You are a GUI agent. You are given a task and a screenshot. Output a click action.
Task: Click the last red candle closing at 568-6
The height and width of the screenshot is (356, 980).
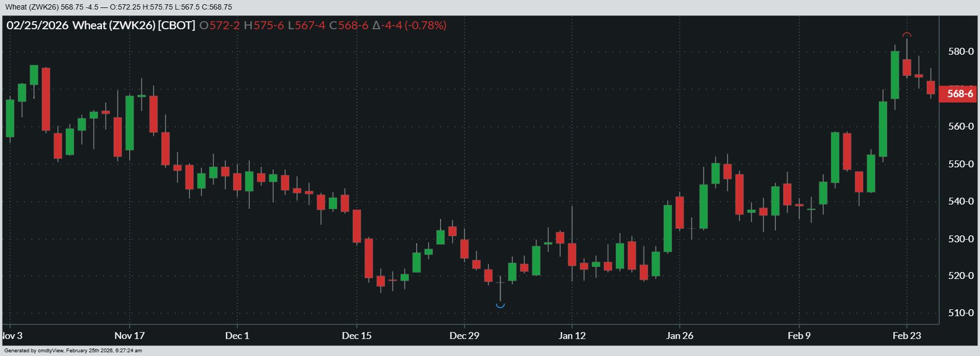pos(931,88)
